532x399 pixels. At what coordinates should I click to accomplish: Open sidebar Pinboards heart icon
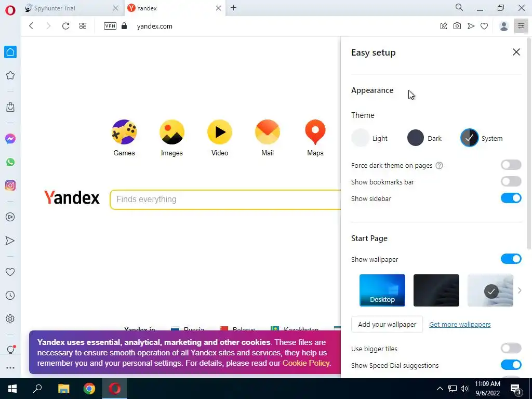tap(10, 272)
